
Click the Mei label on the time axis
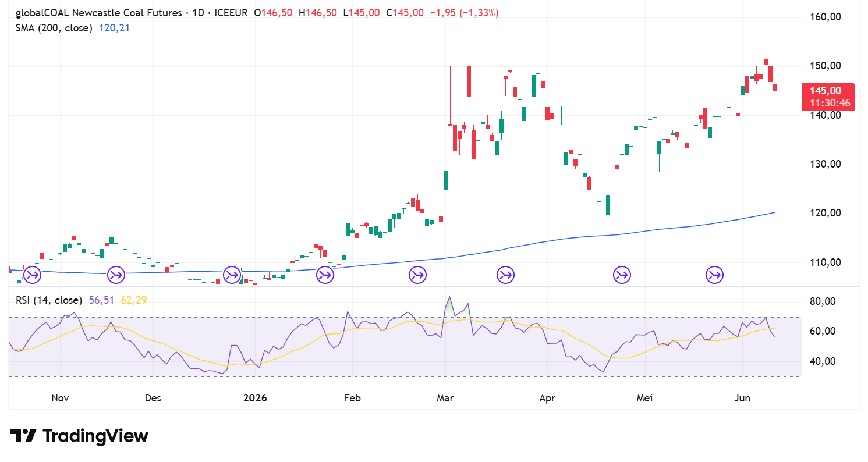point(644,398)
